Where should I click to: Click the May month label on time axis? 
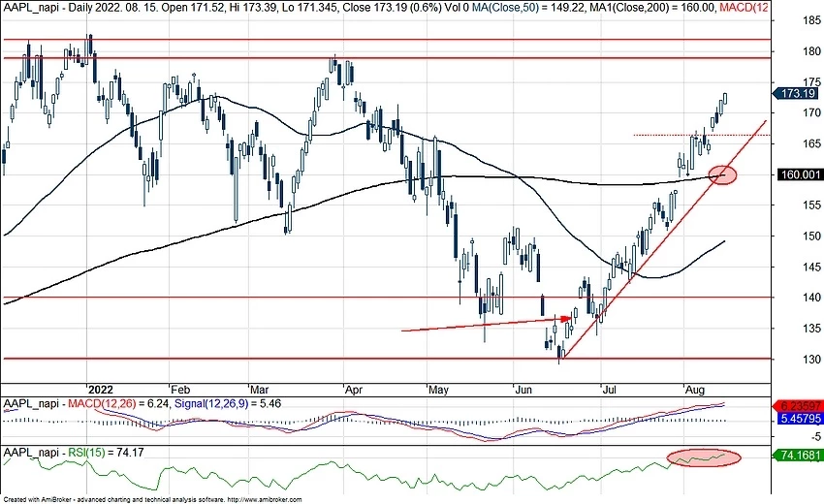(x=439, y=390)
